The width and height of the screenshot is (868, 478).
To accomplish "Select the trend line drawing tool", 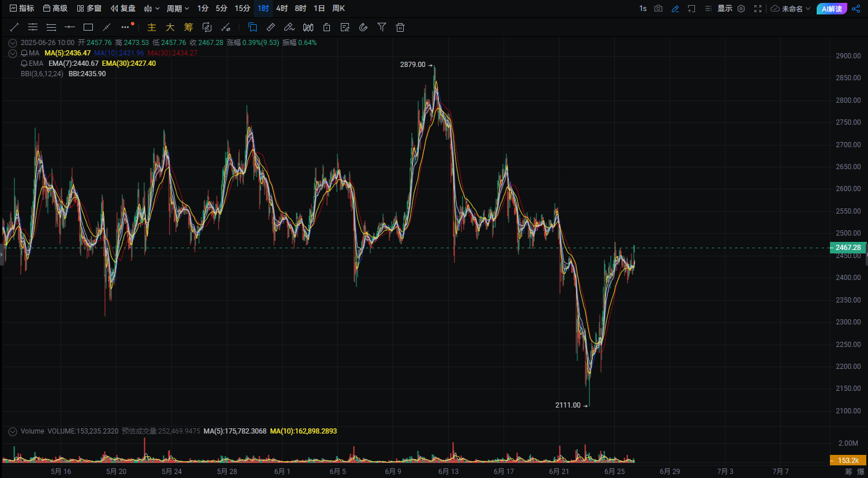I will click(x=14, y=27).
